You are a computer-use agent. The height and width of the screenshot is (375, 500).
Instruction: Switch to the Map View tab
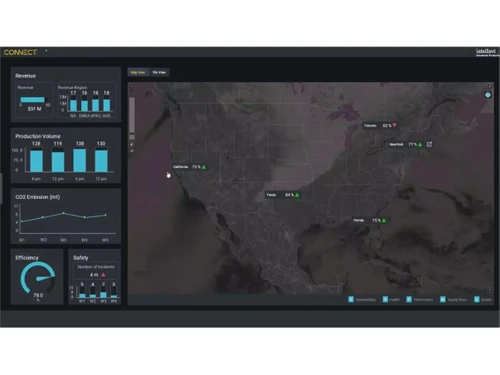(x=138, y=72)
